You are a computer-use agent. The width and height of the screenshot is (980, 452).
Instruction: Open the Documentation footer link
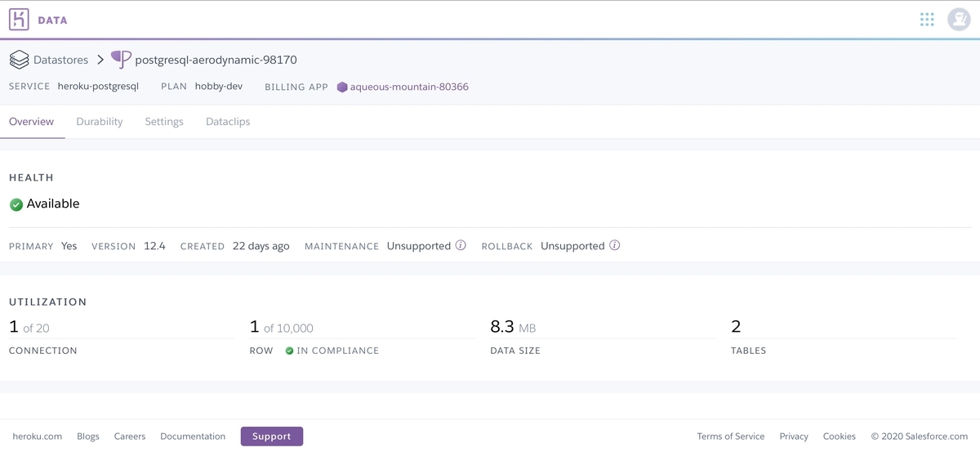click(x=193, y=436)
